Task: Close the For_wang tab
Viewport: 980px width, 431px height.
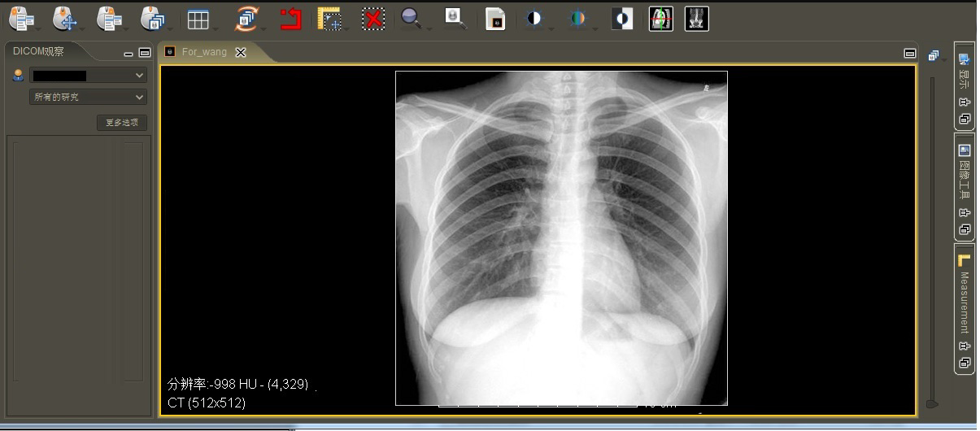Action: 241,52
